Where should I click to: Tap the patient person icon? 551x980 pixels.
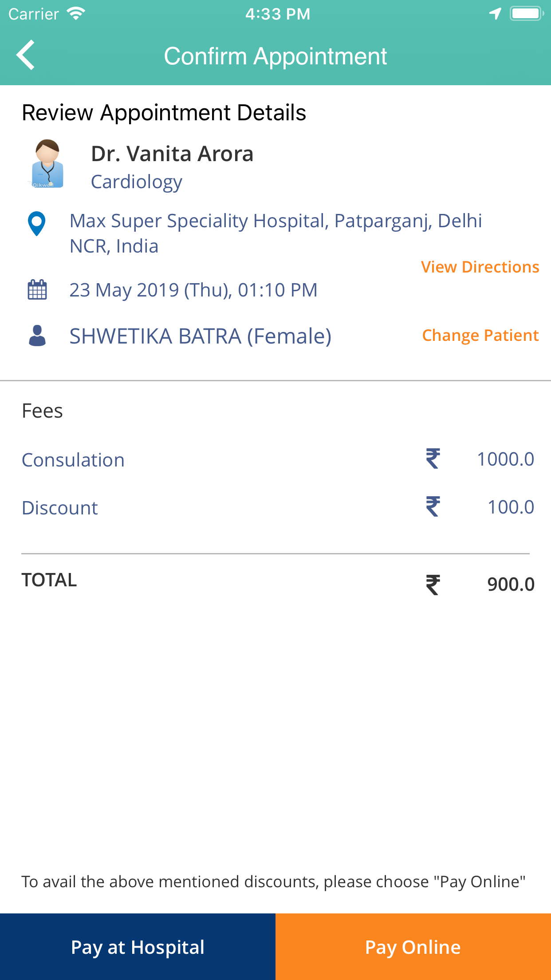(37, 336)
